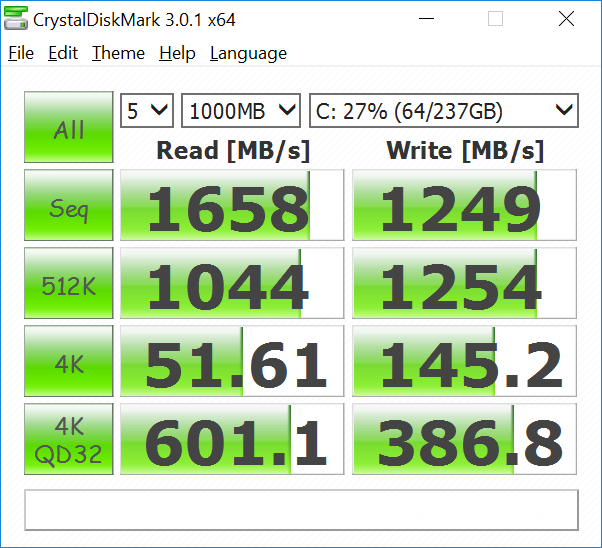The image size is (602, 548).
Task: Select the 4K QD32 read result 601.1
Action: pos(232,439)
